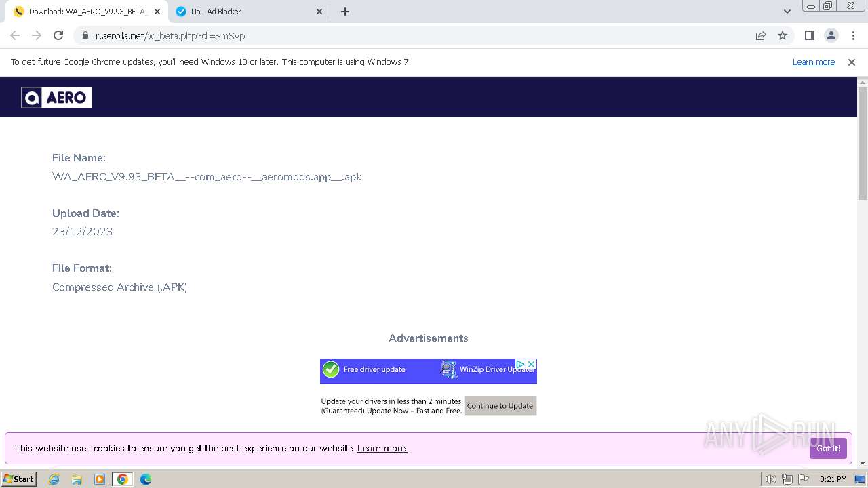Open the Windows Start menu
Image resolution: width=868 pixels, height=488 pixels.
point(18,479)
